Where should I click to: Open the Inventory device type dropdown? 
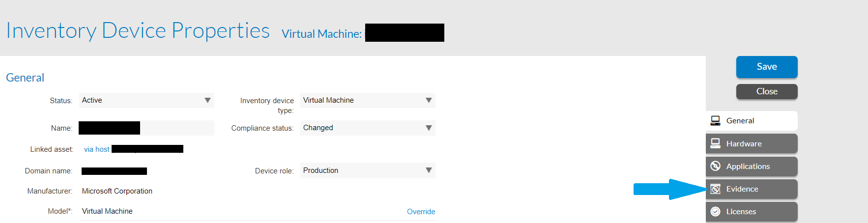coord(368,100)
